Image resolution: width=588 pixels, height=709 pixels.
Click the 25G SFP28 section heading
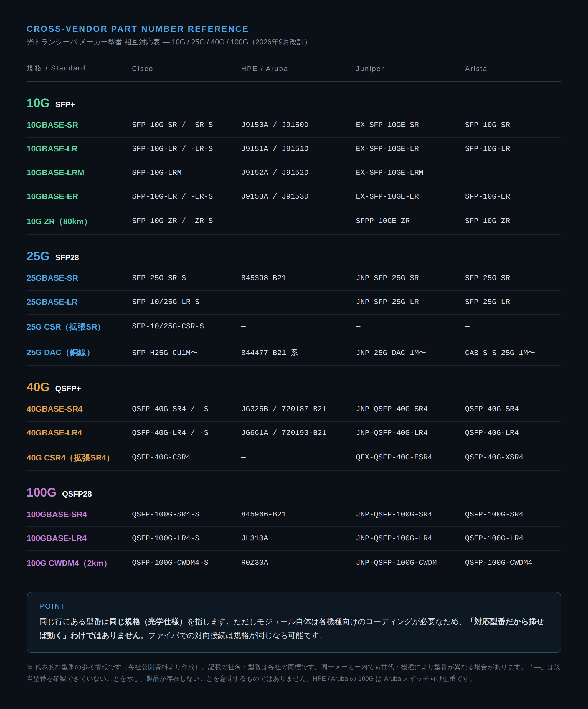tap(53, 256)
